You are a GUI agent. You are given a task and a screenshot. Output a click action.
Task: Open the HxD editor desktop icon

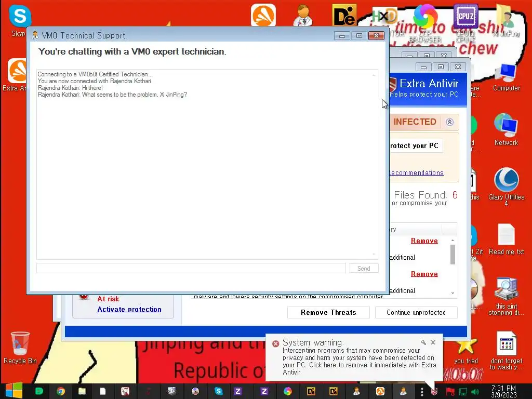coord(385,16)
